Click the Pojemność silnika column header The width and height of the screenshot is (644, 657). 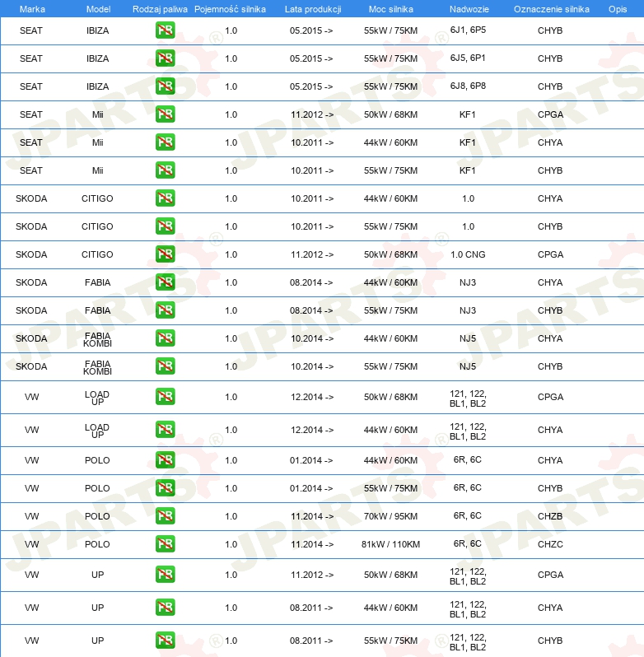[x=230, y=9]
